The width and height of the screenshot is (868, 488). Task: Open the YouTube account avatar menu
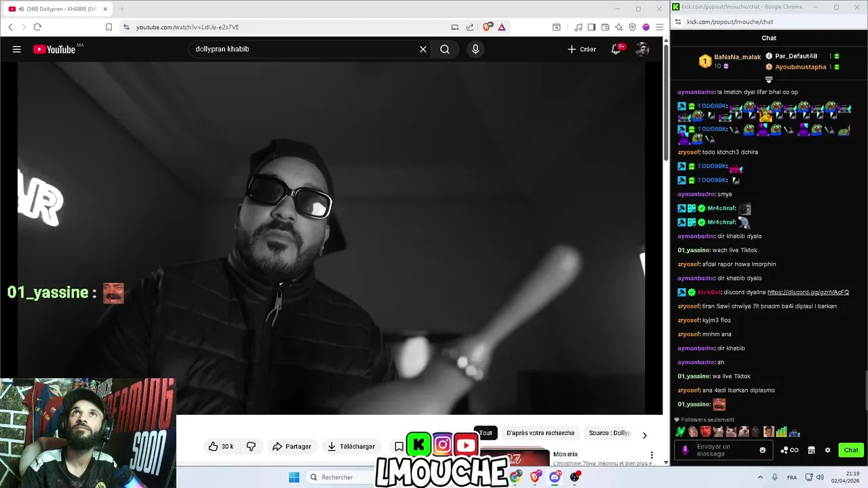coord(642,49)
